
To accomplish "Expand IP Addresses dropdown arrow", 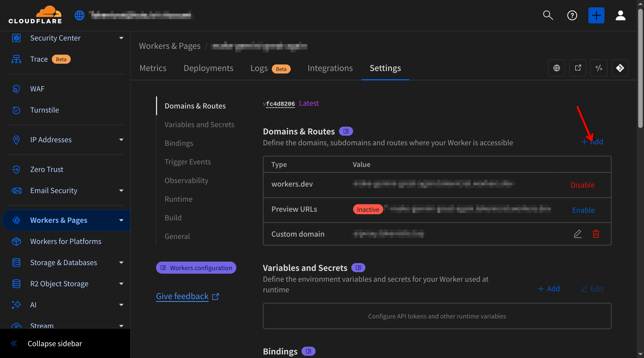I will pos(121,140).
